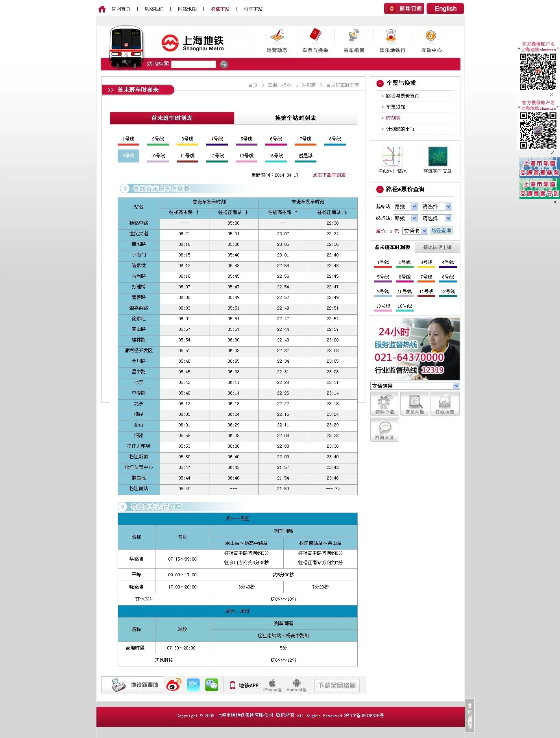Select 换乘车站时刻表 tab
The width and height of the screenshot is (560, 738).
click(296, 118)
